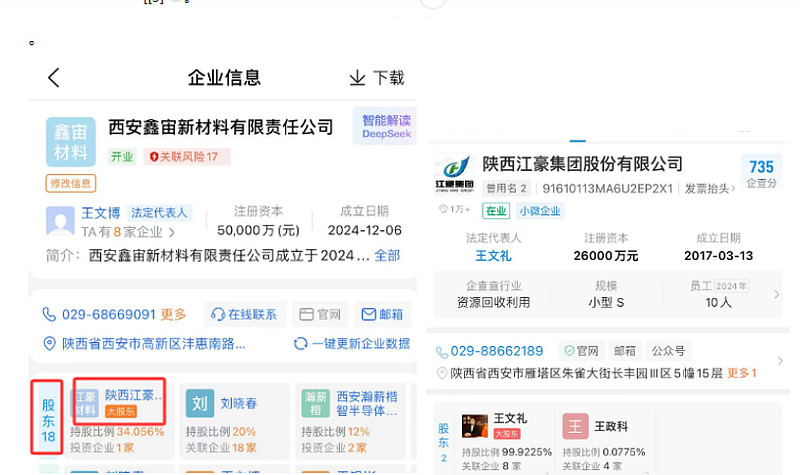Open legal representative 王文礼 link
The height and width of the screenshot is (475, 800).
[493, 255]
